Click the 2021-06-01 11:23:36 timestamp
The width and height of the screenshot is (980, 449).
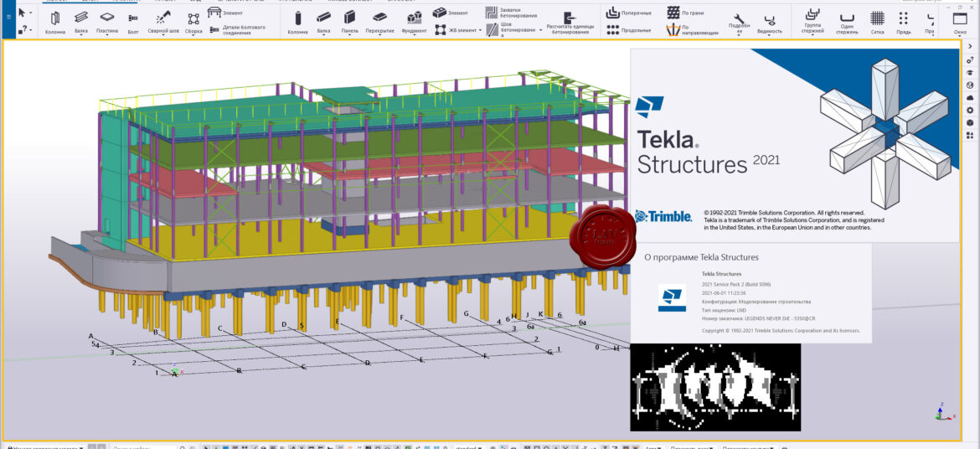(x=724, y=292)
